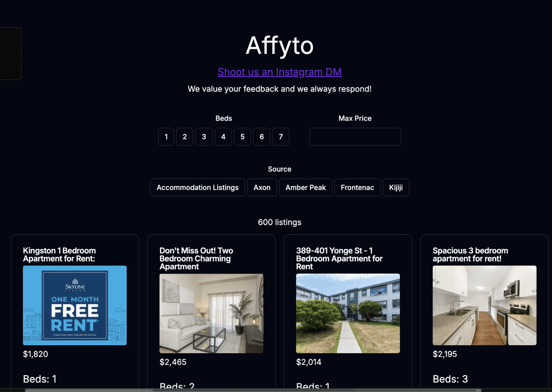Pick the 7 beds filter
This screenshot has height=392, width=552.
pyautogui.click(x=281, y=137)
